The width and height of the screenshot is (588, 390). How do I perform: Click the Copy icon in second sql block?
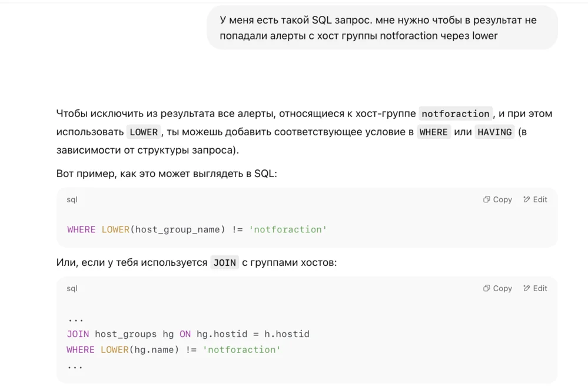(487, 288)
